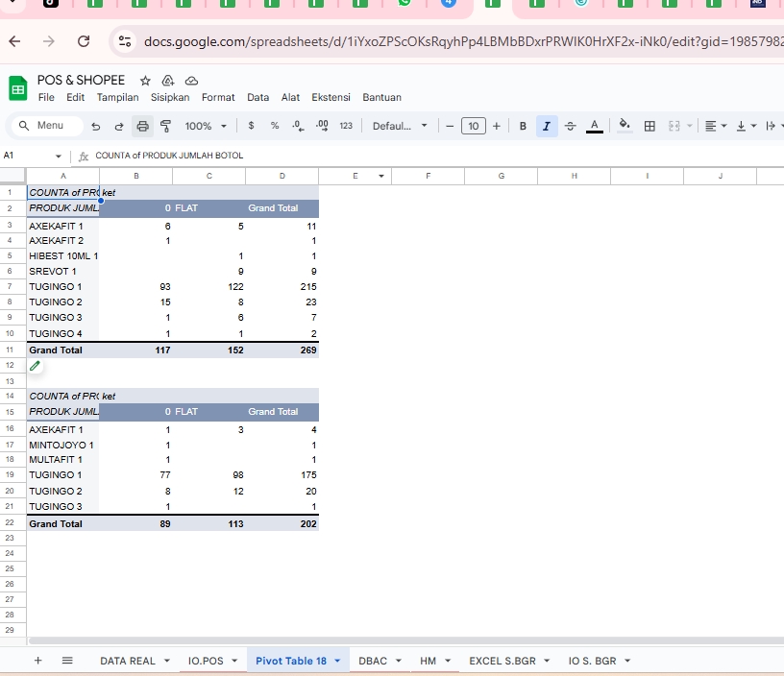Open the Sisipkan menu
This screenshot has width=784, height=676.
169,97
